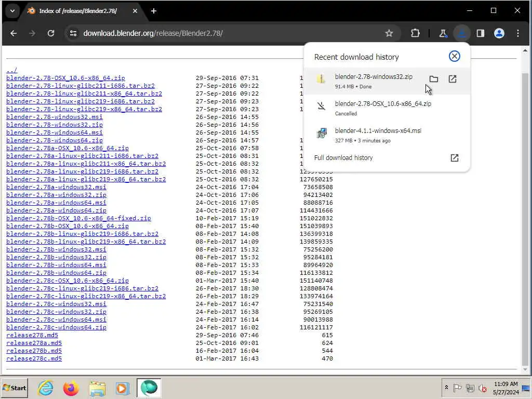532x399 pixels.
Task: Download blender-2.78-windows64.zip link
Action: (x=54, y=140)
